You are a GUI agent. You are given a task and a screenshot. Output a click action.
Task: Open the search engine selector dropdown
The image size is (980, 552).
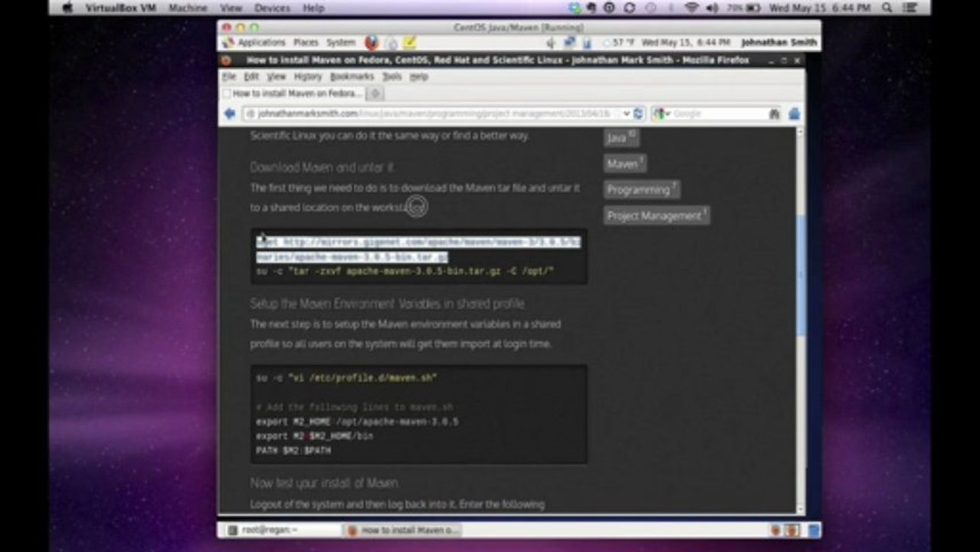(x=661, y=113)
